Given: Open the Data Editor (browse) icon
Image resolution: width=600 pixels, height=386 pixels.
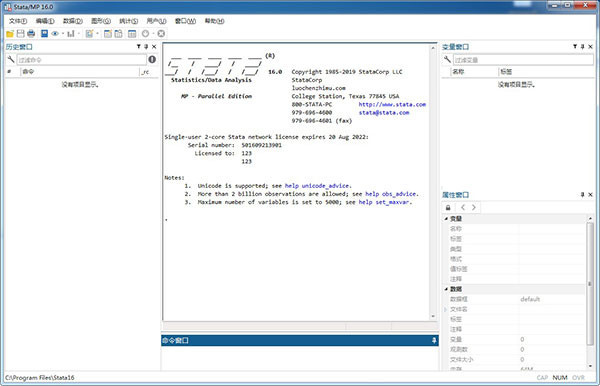Looking at the screenshot, I should (119, 34).
